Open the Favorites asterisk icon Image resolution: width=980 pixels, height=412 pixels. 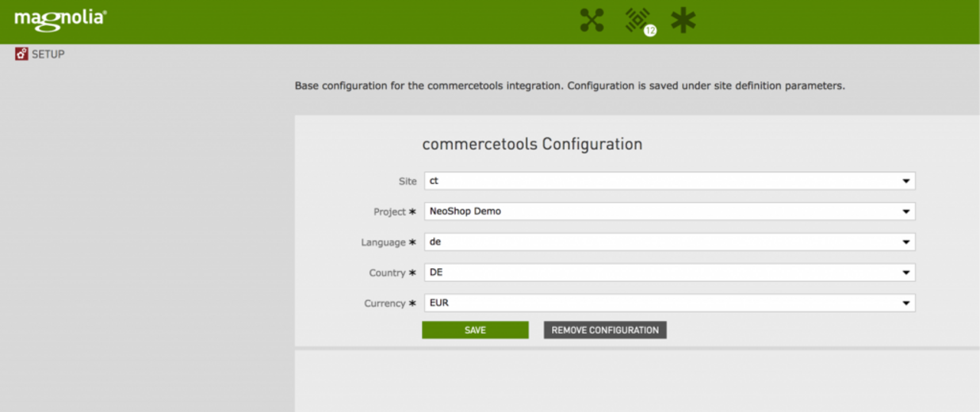683,21
